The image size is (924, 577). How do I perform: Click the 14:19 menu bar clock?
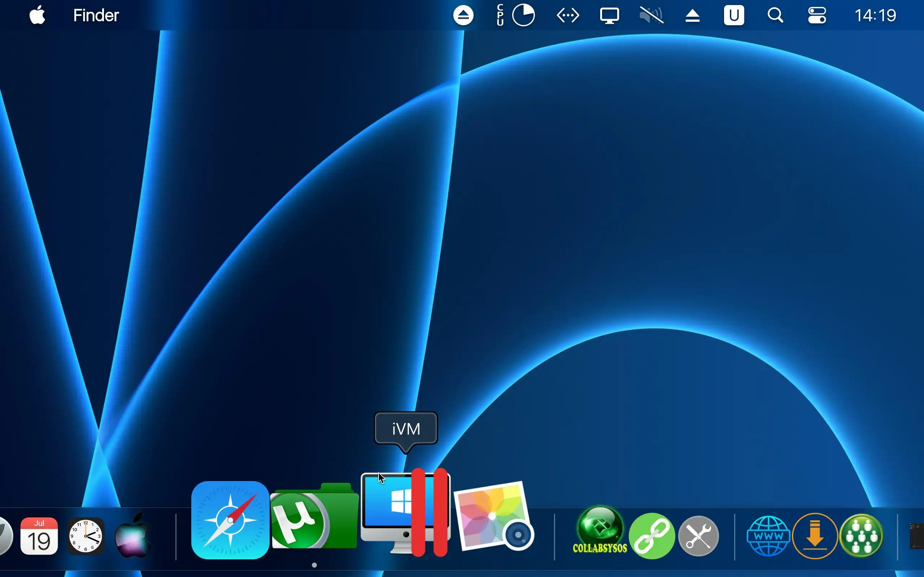(875, 16)
